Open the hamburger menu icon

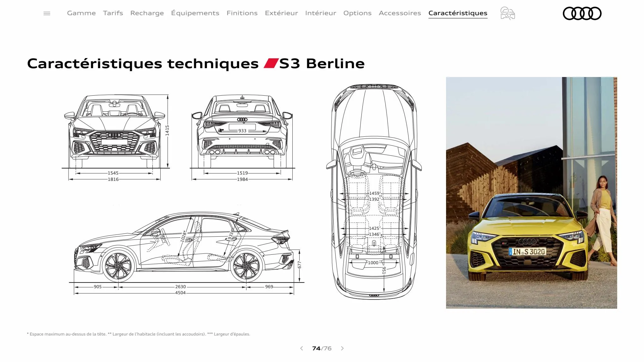(x=47, y=13)
